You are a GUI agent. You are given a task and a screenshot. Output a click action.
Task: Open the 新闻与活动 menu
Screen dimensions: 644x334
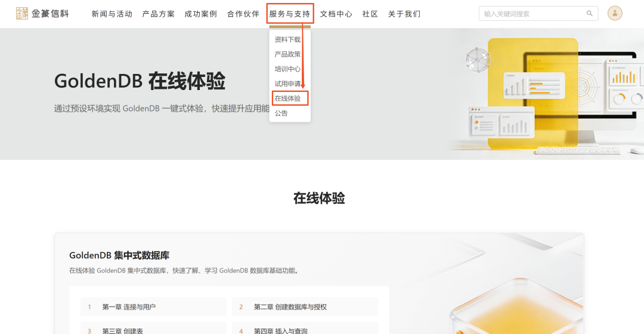point(112,14)
